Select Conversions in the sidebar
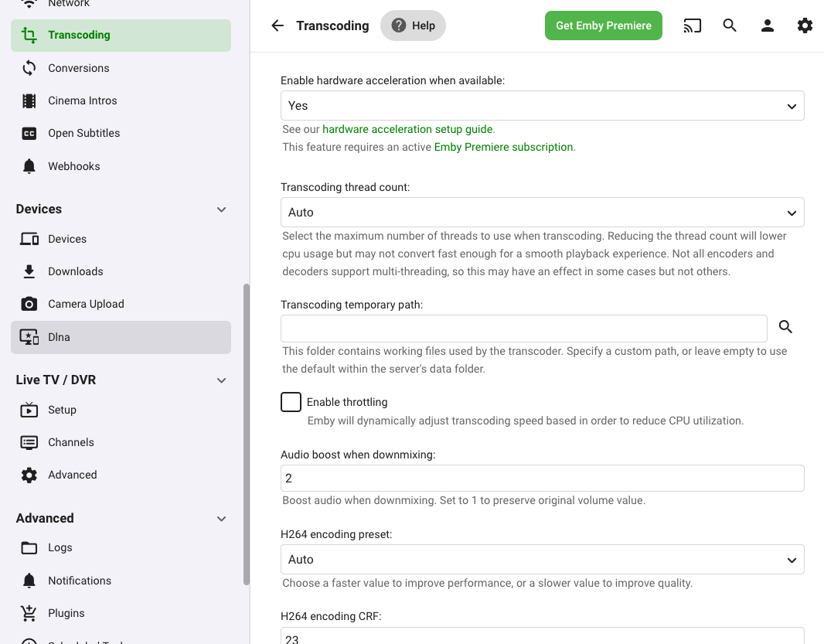Image resolution: width=824 pixels, height=644 pixels. click(x=79, y=68)
